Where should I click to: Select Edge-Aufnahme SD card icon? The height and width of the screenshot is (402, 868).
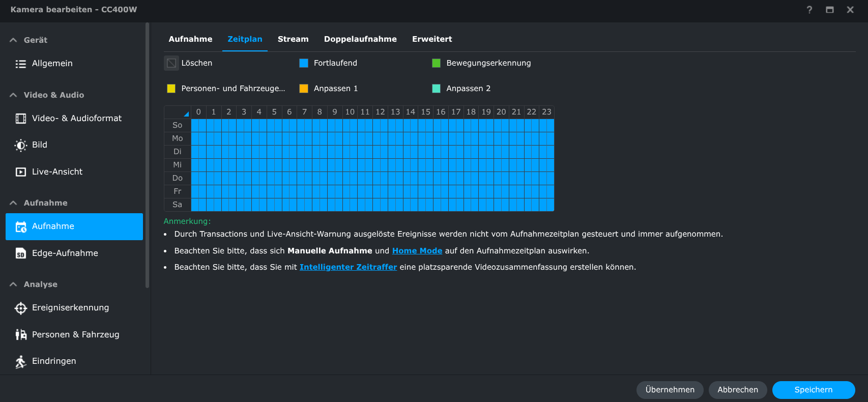pyautogui.click(x=20, y=253)
